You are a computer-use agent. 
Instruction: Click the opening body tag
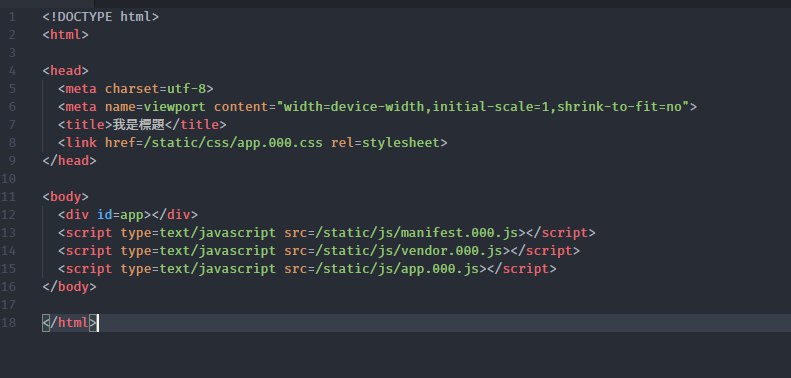coord(66,197)
